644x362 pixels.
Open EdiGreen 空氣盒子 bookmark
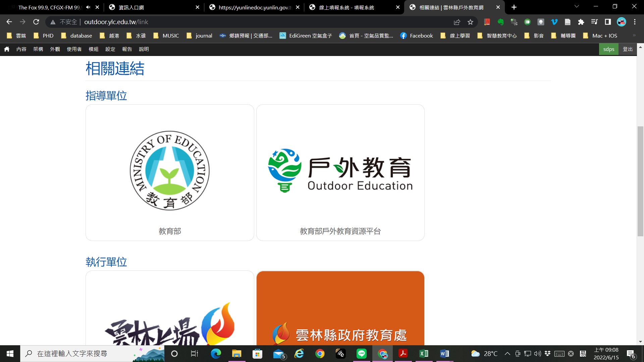pos(306,36)
